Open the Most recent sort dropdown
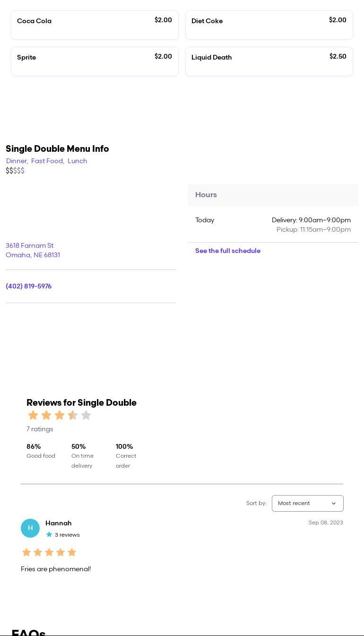This screenshot has width=364, height=636. [307, 503]
